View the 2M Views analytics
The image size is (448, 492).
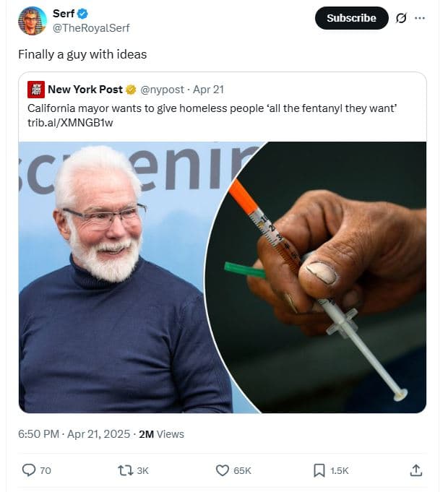(x=161, y=434)
